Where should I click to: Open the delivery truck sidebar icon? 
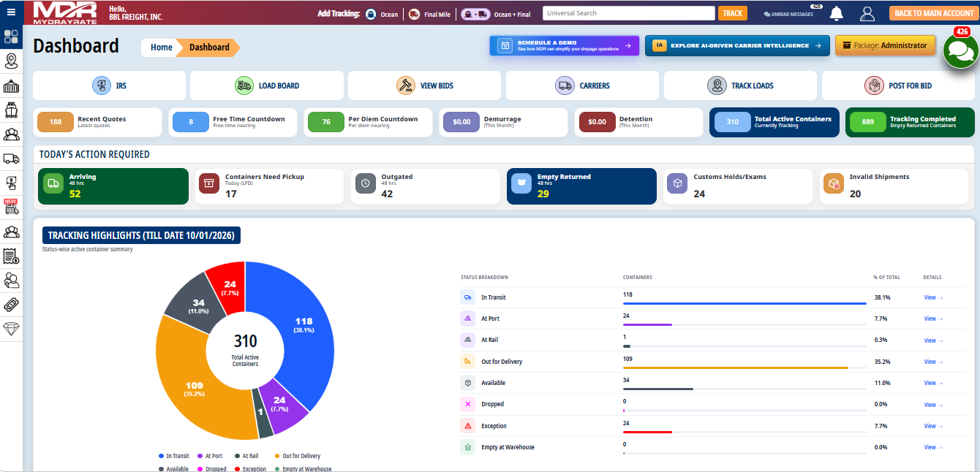[x=11, y=158]
